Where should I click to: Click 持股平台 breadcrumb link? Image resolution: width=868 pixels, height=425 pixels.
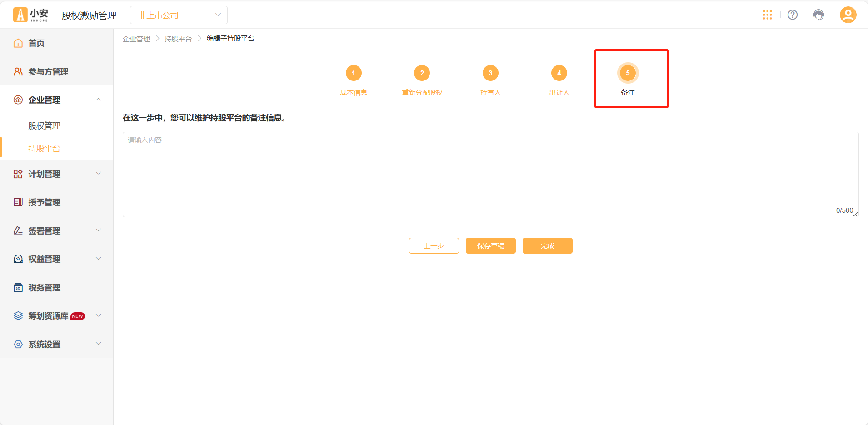(178, 39)
